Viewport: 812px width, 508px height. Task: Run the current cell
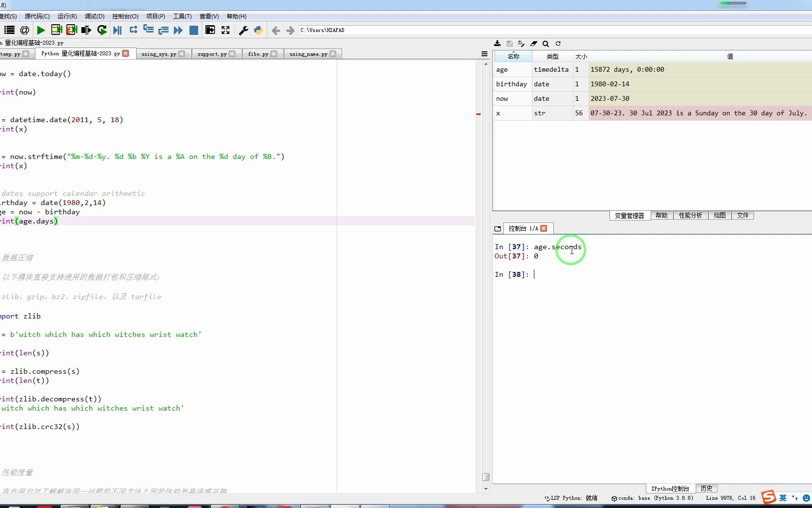click(x=56, y=30)
